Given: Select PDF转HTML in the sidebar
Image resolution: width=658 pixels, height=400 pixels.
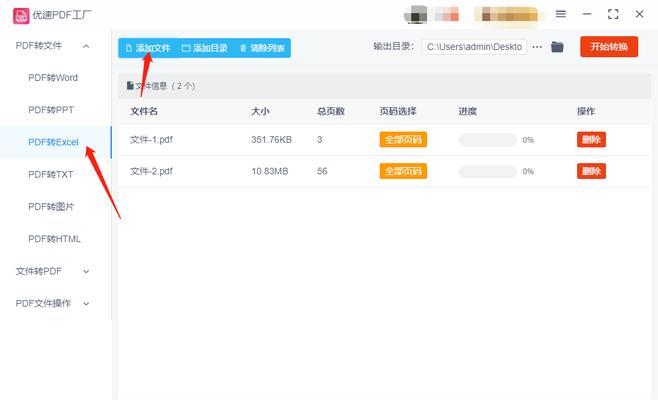Looking at the screenshot, I should coord(54,239).
